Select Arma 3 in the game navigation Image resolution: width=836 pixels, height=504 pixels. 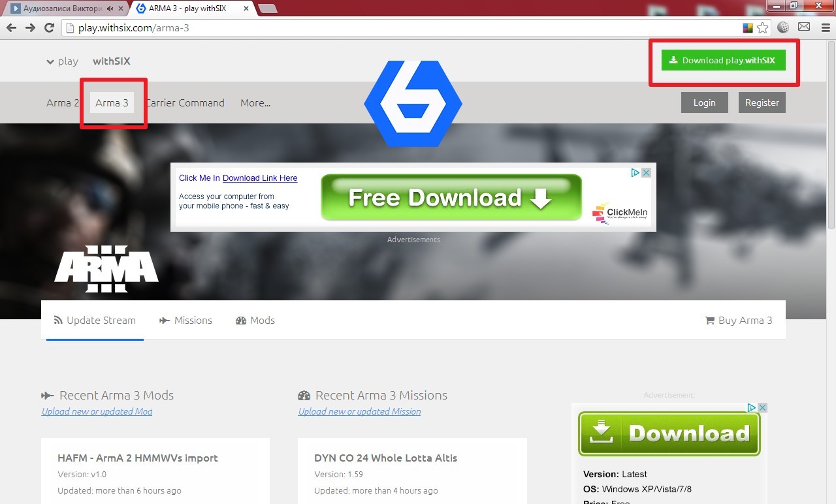click(112, 102)
